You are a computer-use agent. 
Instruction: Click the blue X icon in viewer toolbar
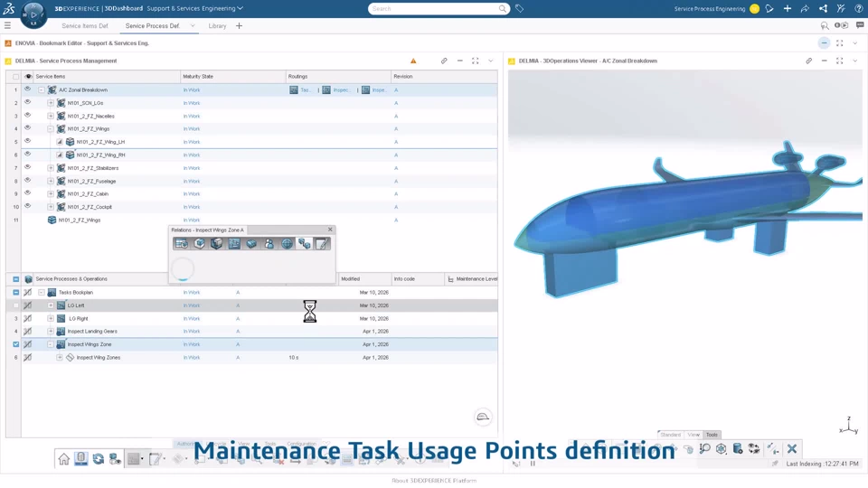[792, 449]
